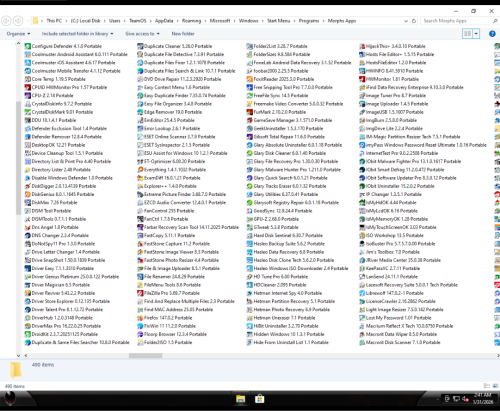Click the HWMonitor 1.61 Portable icon
This screenshot has width=500, height=411.
[362, 79]
